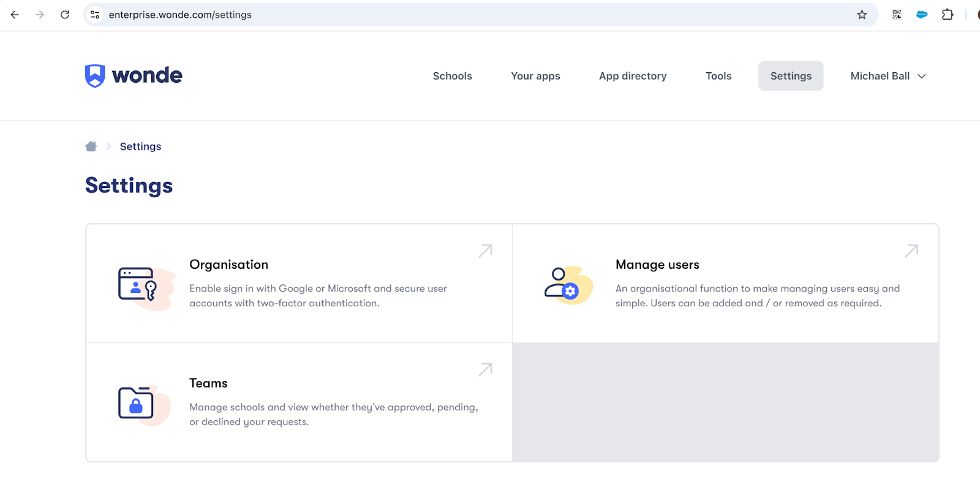Click the Settings breadcrumb link
The width and height of the screenshot is (980, 501).
point(140,146)
